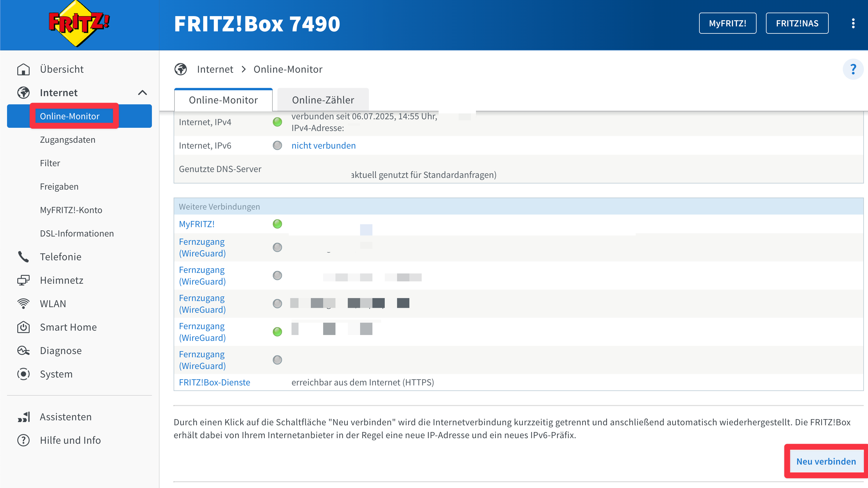Click the FRITZ! logo in the header
This screenshot has height=488, width=868.
(x=79, y=23)
